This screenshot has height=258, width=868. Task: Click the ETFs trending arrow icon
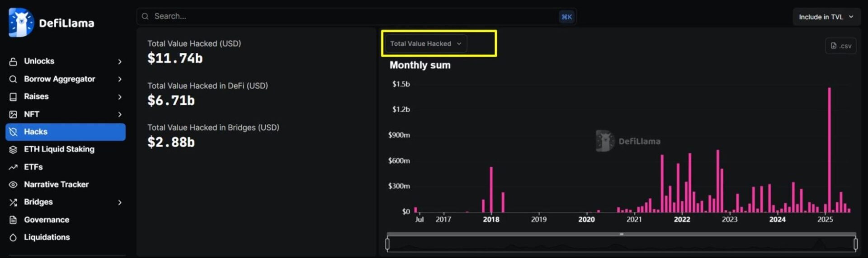[13, 167]
